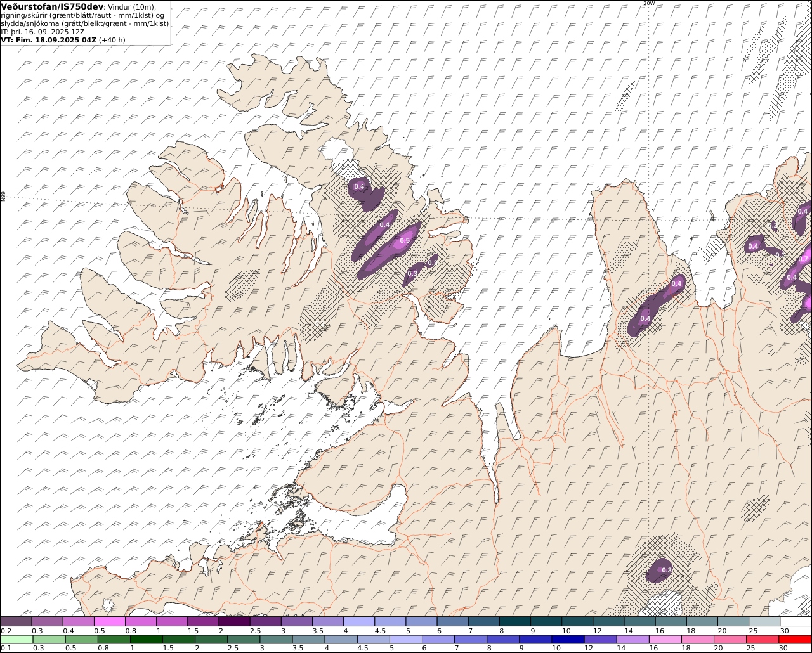The image size is (812, 653).
Task: Pick the light lavender 4 swatch in the purple scale
Action: [x=358, y=622]
